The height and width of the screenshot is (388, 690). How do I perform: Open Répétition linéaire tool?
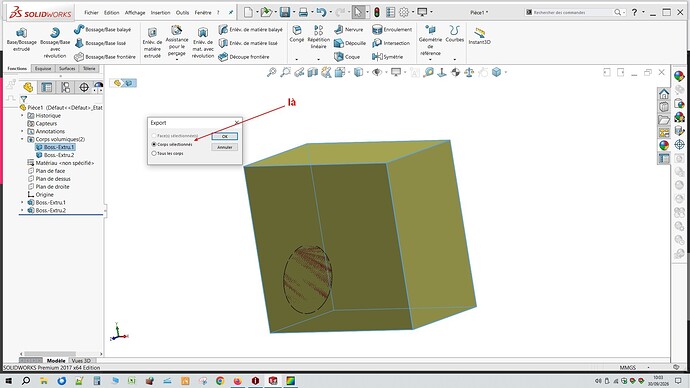319,37
